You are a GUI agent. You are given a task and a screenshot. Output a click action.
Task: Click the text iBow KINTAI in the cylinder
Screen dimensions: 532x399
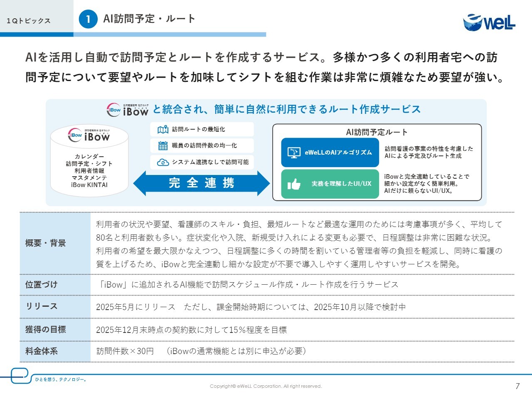[89, 185]
